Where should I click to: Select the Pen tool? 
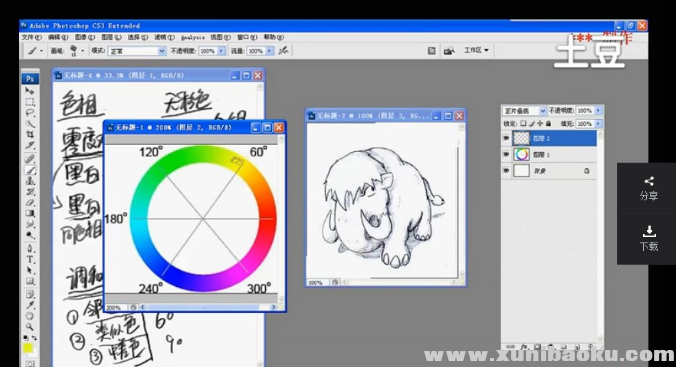30,248
